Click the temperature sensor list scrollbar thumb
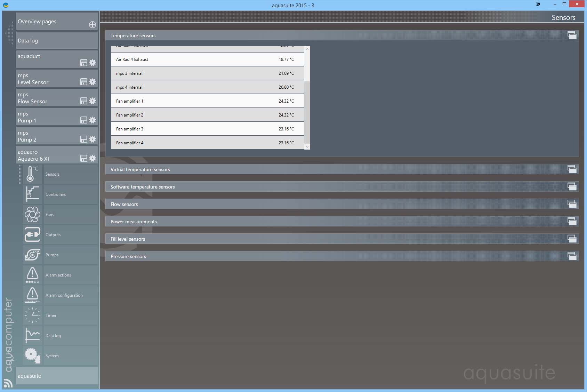This screenshot has width=587, height=392. 307,112
